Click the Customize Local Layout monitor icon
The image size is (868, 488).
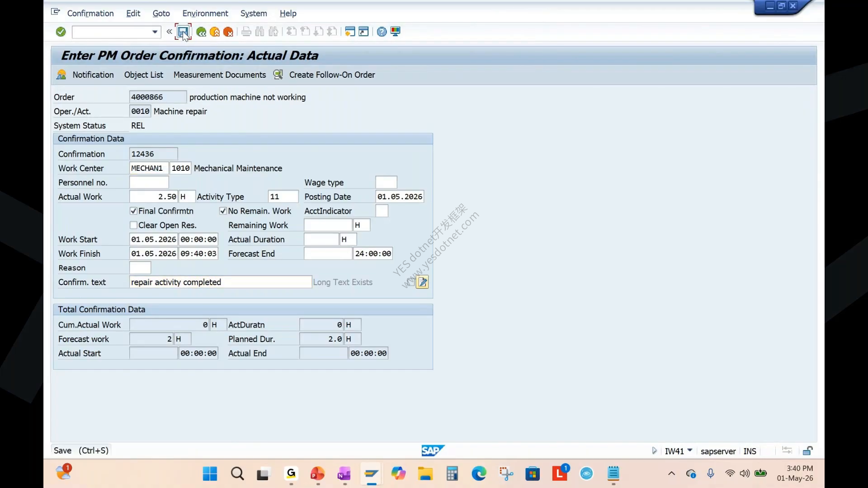[x=396, y=32]
